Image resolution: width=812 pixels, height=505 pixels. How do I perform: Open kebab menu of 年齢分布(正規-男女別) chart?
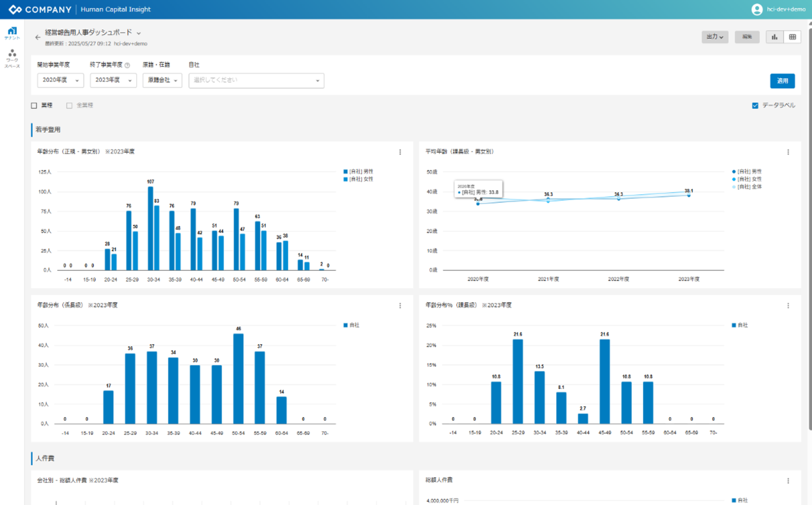coord(400,152)
